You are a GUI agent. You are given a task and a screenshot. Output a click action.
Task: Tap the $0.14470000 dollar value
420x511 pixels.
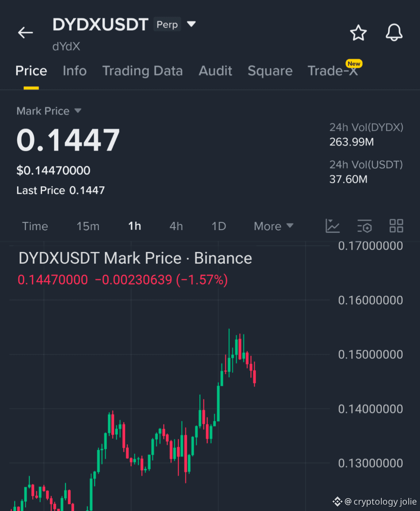tap(53, 170)
